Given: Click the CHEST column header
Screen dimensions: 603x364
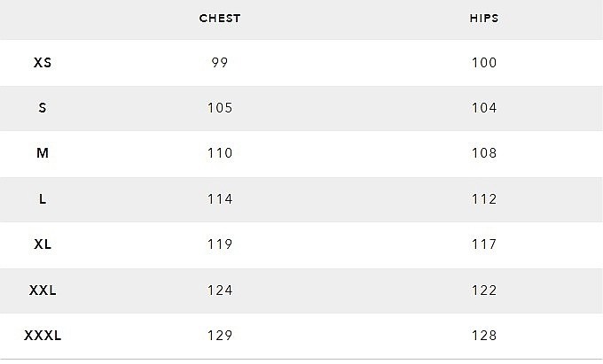Looking at the screenshot, I should 220,19.
